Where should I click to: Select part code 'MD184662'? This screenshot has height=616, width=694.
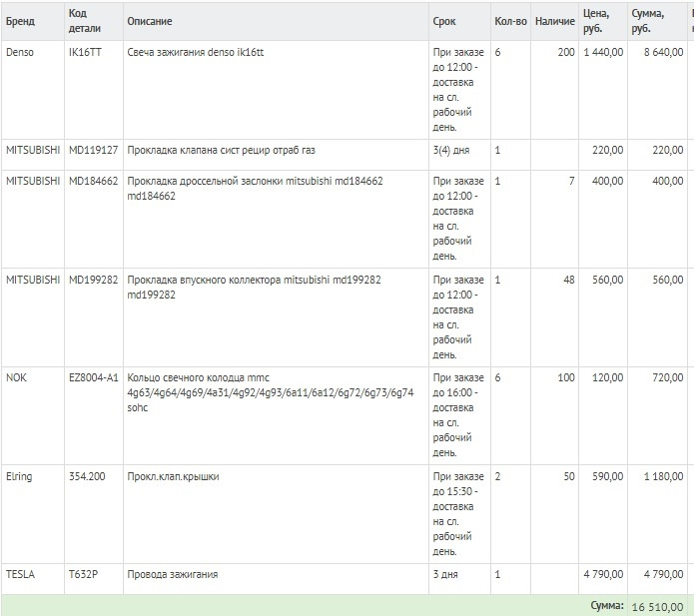(x=94, y=181)
